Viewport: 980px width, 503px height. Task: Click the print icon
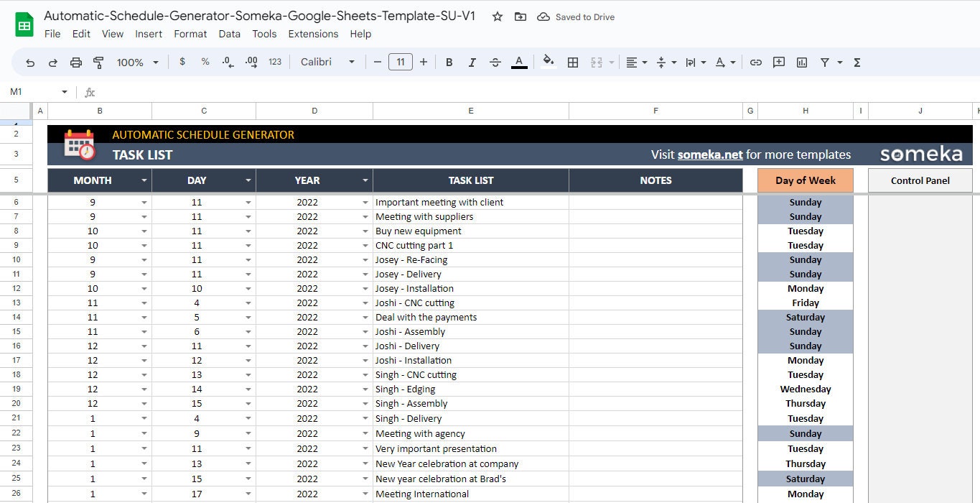coord(75,62)
